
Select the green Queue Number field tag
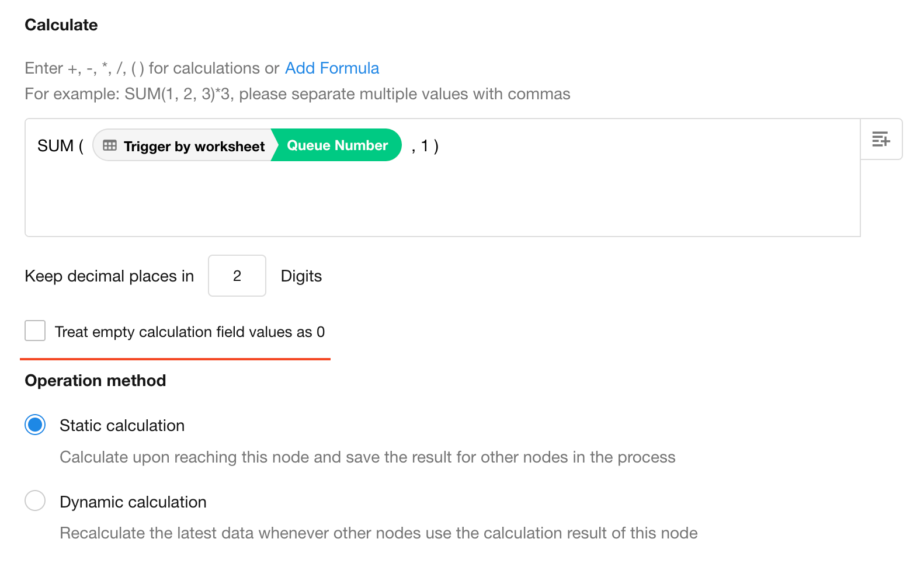[x=337, y=145]
